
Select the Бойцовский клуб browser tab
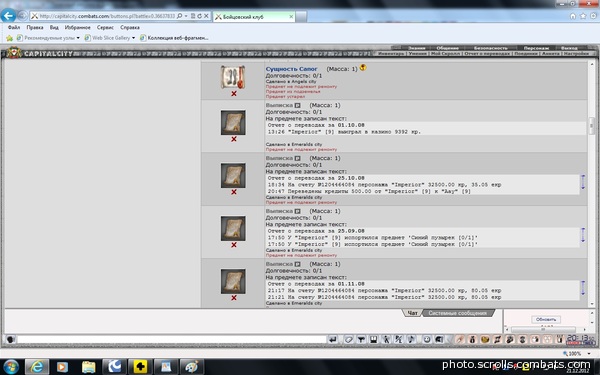click(254, 16)
